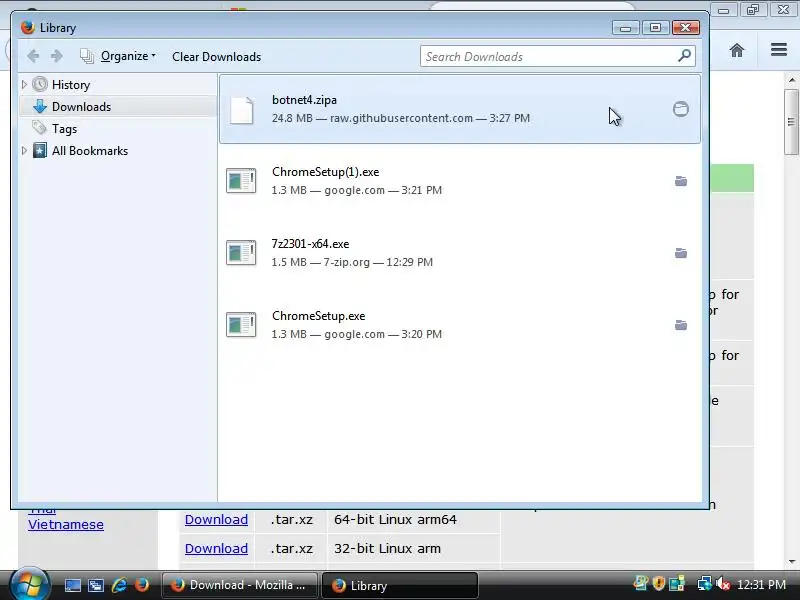Click the taskbar clock showing 12:31 PM
800x600 pixels.
[761, 584]
